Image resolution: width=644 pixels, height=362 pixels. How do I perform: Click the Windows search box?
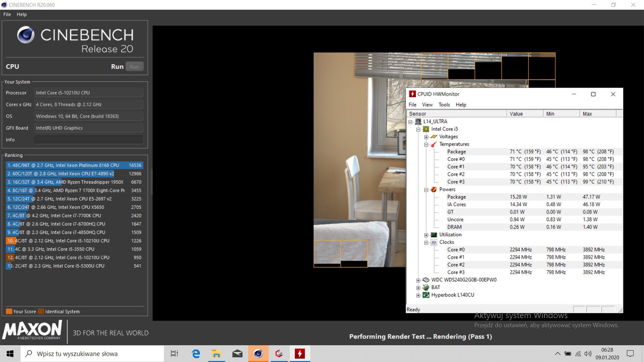pyautogui.click(x=92, y=354)
